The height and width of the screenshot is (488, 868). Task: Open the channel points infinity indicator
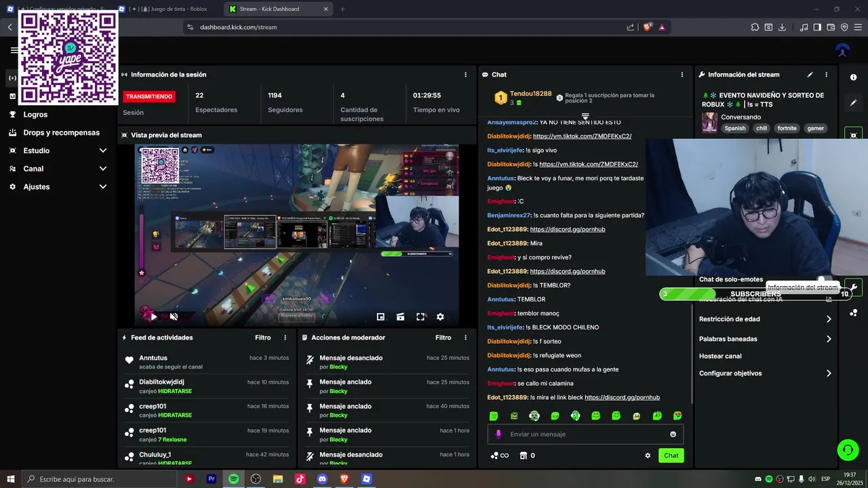500,455
